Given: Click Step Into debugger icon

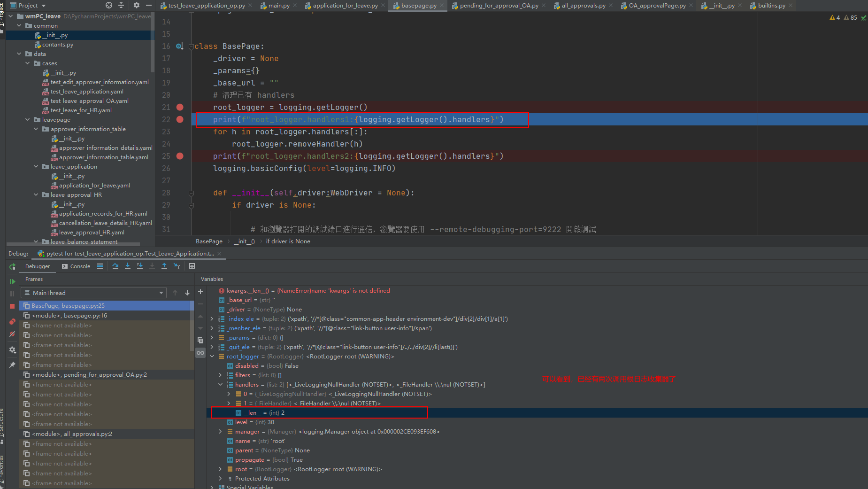Looking at the screenshot, I should [128, 266].
